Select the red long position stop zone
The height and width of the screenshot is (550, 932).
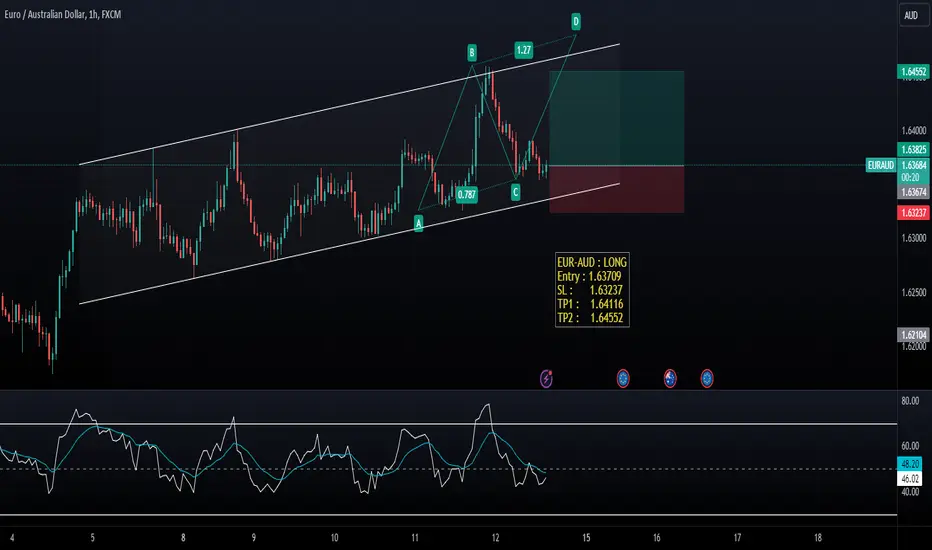(616, 189)
